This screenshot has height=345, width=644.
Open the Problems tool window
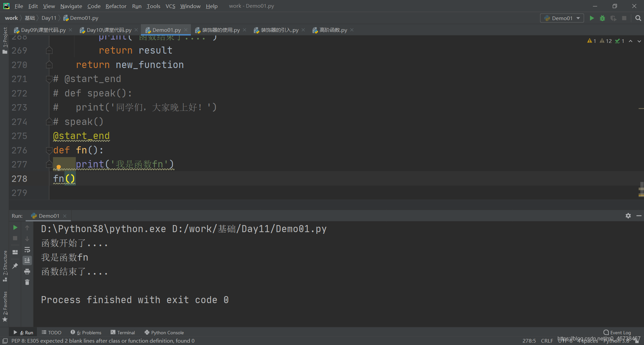[86, 332]
